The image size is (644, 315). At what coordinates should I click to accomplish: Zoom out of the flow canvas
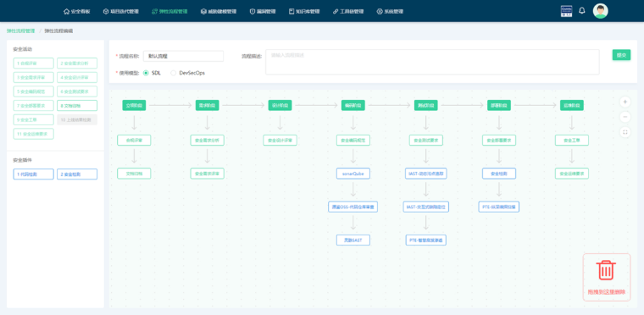[625, 117]
